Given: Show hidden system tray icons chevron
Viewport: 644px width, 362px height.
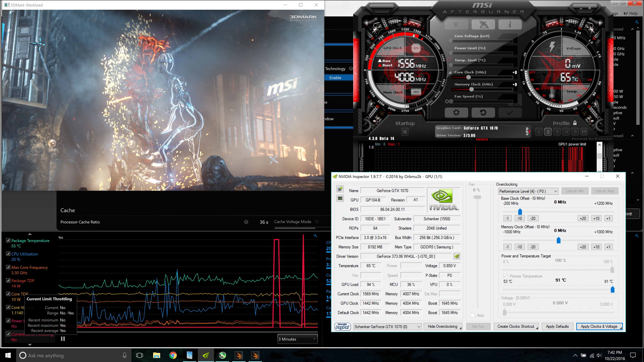Looking at the screenshot, I should [575, 355].
